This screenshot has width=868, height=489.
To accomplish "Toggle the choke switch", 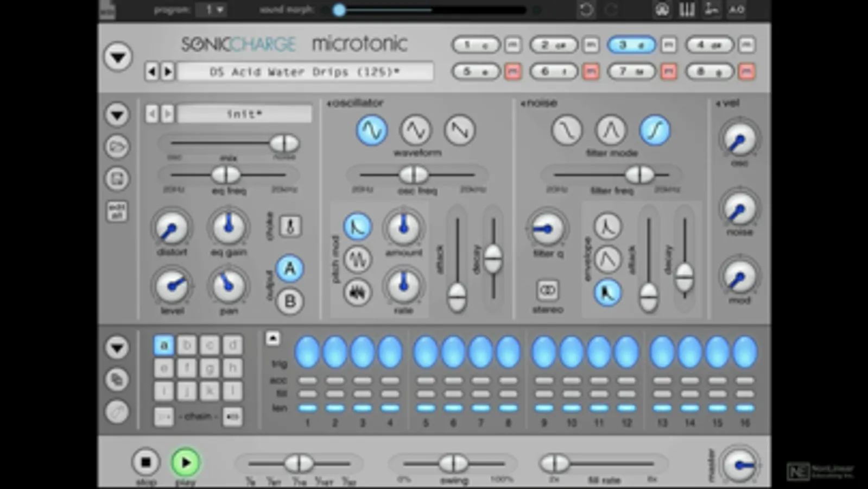I will pyautogui.click(x=290, y=226).
